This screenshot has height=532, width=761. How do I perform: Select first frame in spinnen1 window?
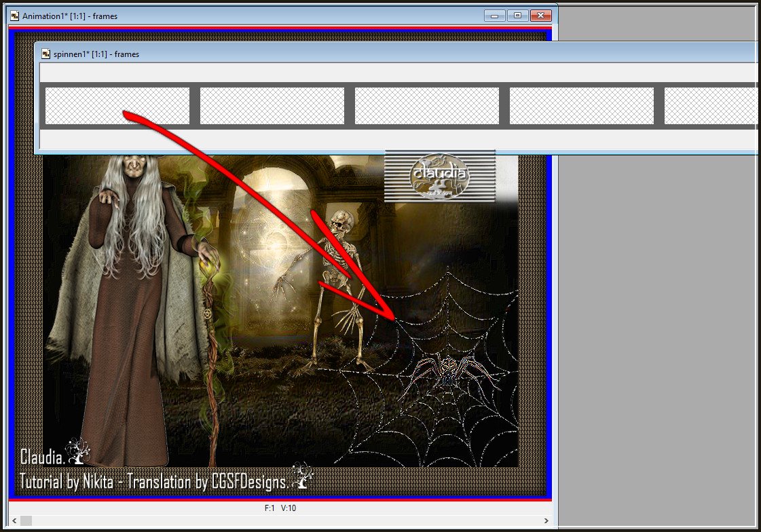(x=117, y=106)
